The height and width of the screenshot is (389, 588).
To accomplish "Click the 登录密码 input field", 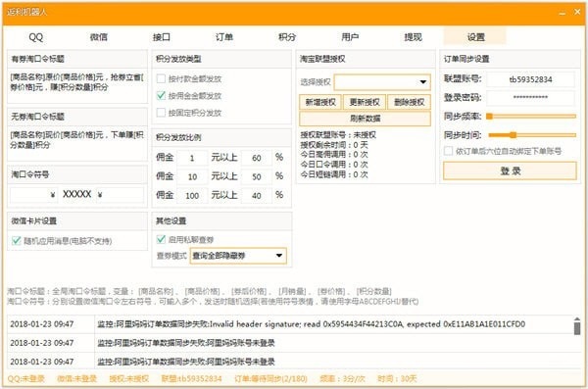I will pyautogui.click(x=530, y=98).
